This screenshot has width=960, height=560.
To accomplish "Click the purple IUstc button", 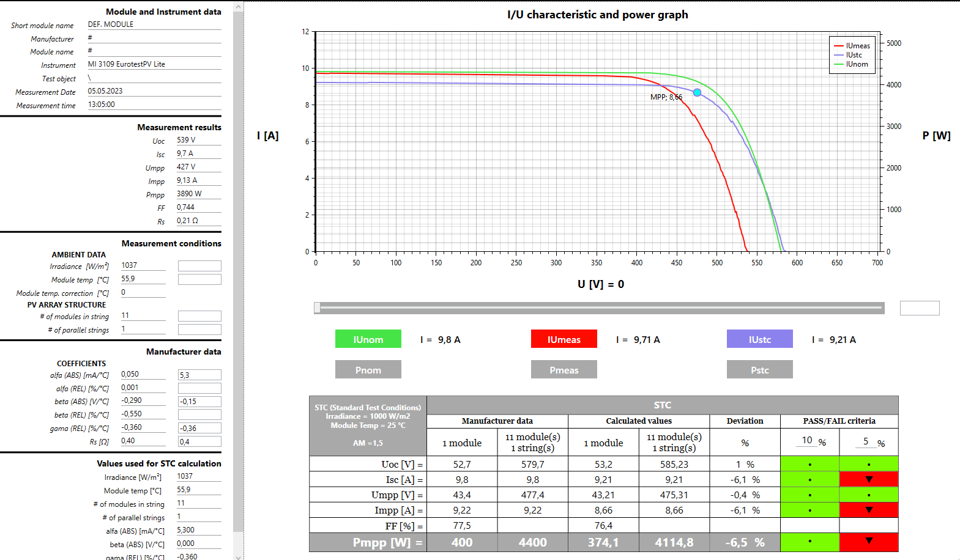I will [759, 339].
